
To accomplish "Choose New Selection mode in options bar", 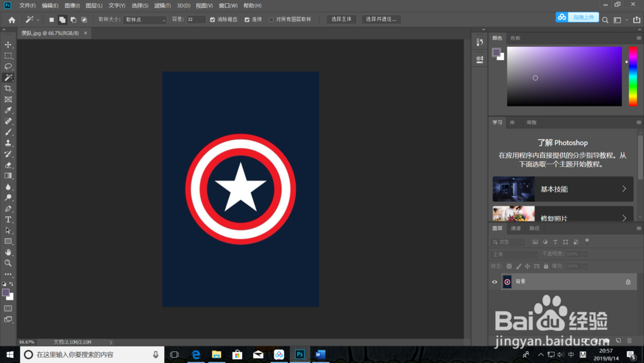I will (52, 20).
